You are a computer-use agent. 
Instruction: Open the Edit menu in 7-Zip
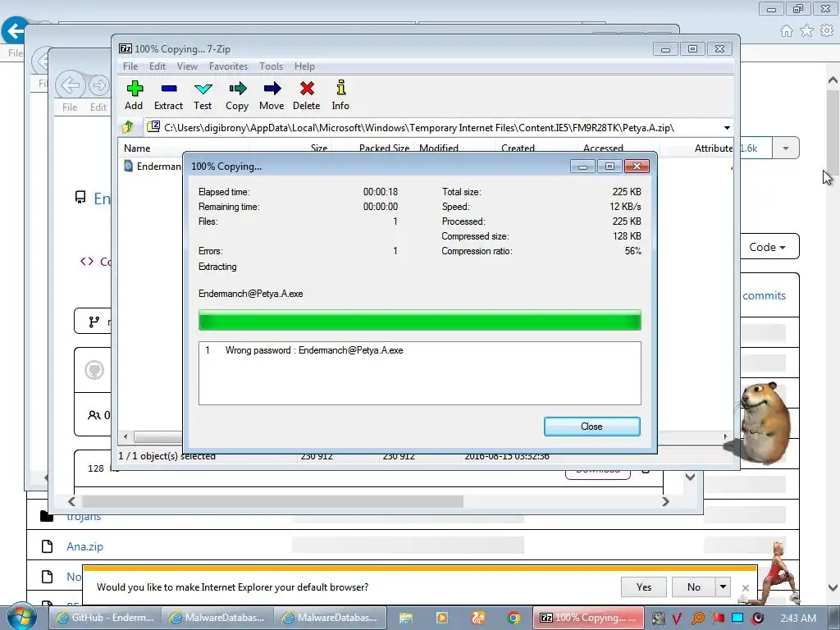[x=157, y=66]
